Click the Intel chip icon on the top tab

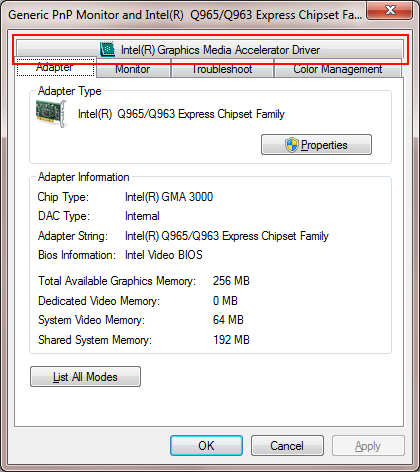107,49
